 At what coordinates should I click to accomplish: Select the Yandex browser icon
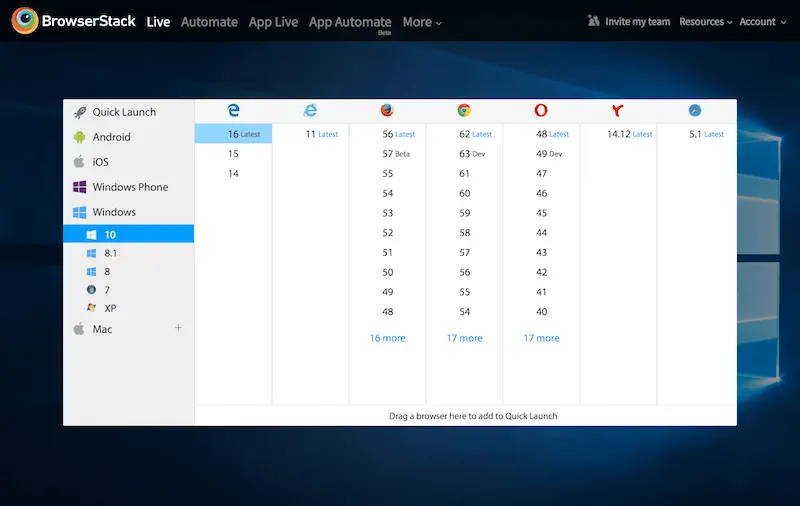pyautogui.click(x=617, y=110)
